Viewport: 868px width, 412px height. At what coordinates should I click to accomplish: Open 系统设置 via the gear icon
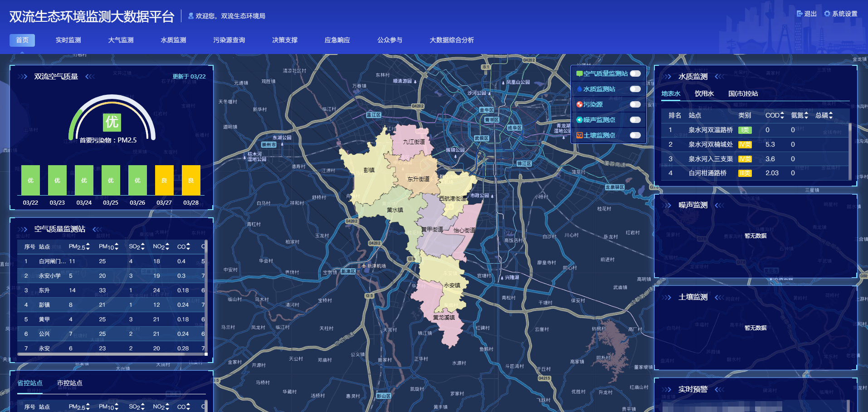(x=827, y=14)
